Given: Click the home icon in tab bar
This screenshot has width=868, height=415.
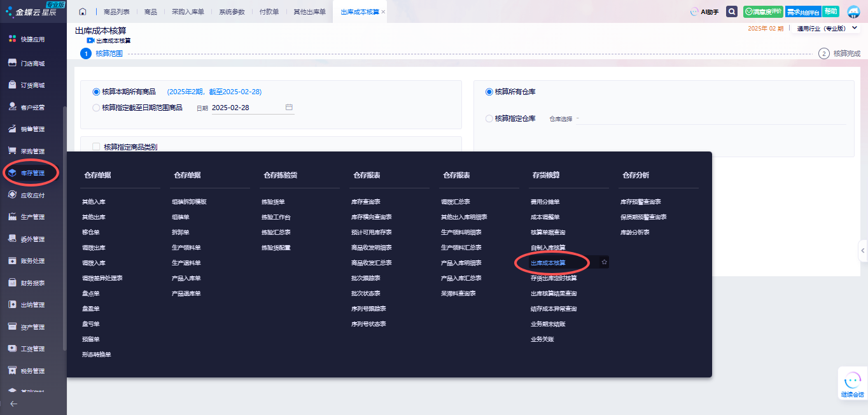Looking at the screenshot, I should [83, 12].
